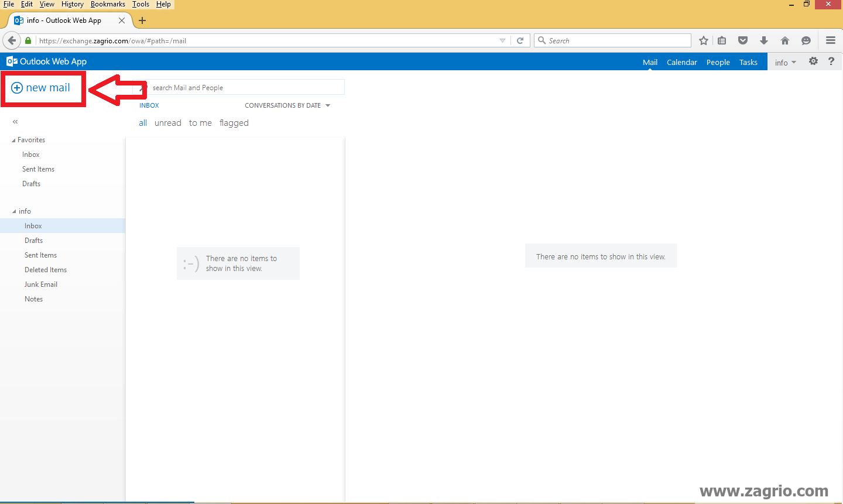Switch to the Tasks section
This screenshot has height=504, width=843.
click(748, 63)
